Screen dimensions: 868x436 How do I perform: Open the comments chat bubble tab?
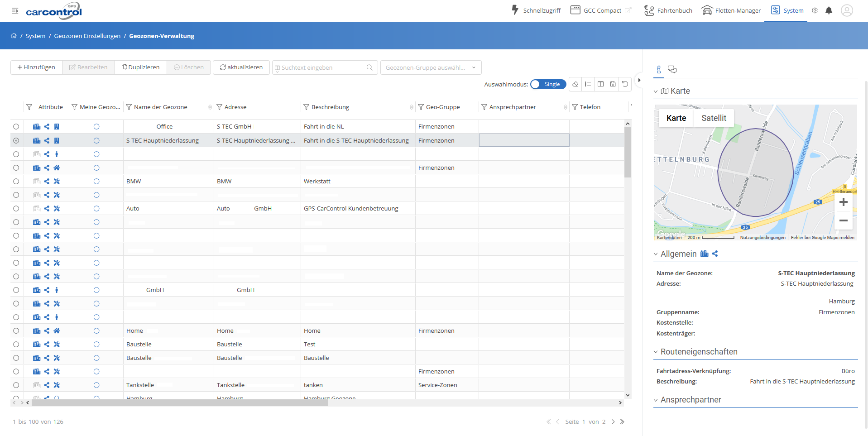coord(672,69)
